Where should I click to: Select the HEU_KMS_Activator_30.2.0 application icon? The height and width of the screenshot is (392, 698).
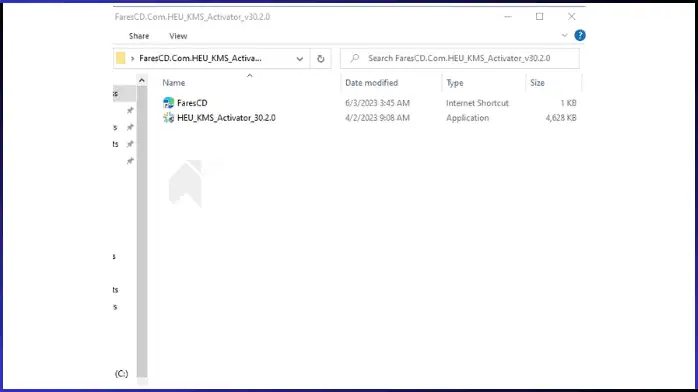168,117
